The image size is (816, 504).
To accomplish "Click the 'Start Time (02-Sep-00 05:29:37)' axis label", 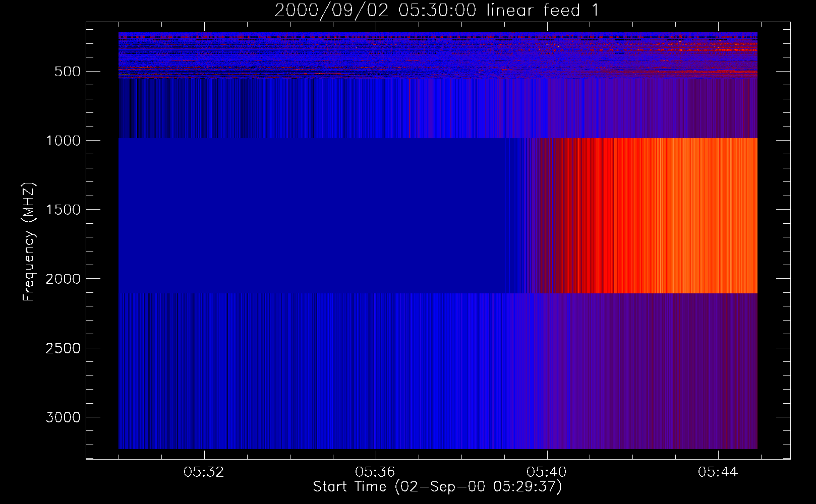I will coord(437,486).
